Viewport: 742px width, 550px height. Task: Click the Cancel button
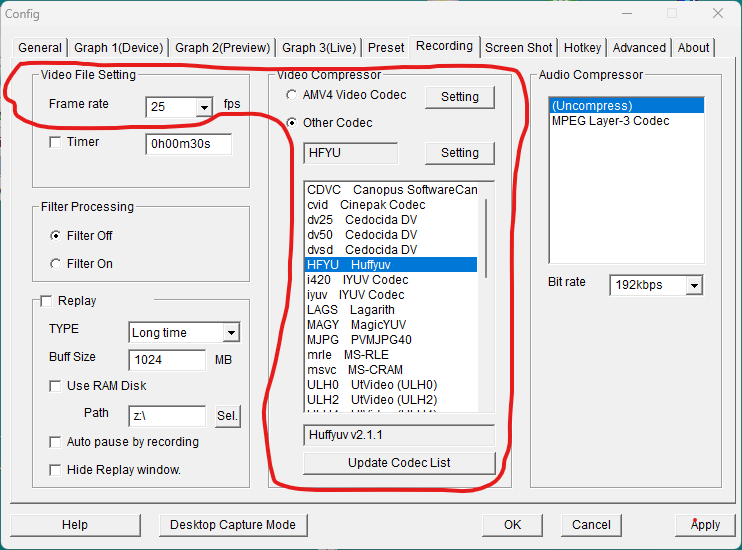[591, 525]
